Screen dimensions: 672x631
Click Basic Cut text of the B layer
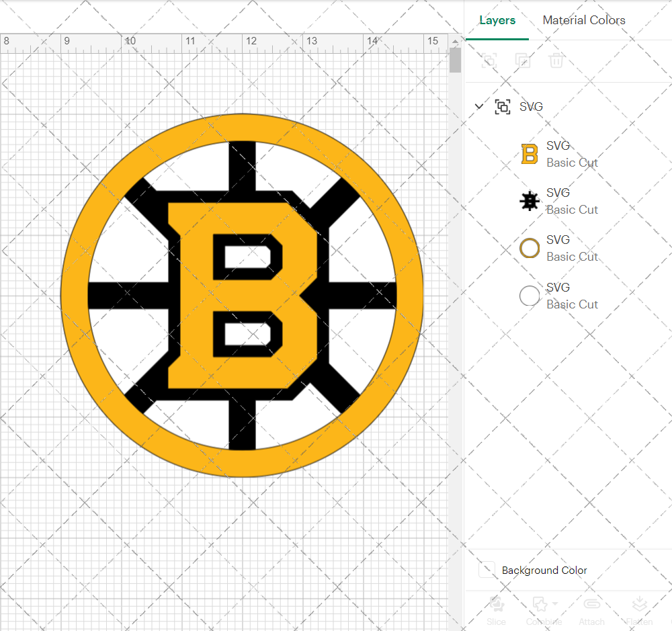[572, 163]
